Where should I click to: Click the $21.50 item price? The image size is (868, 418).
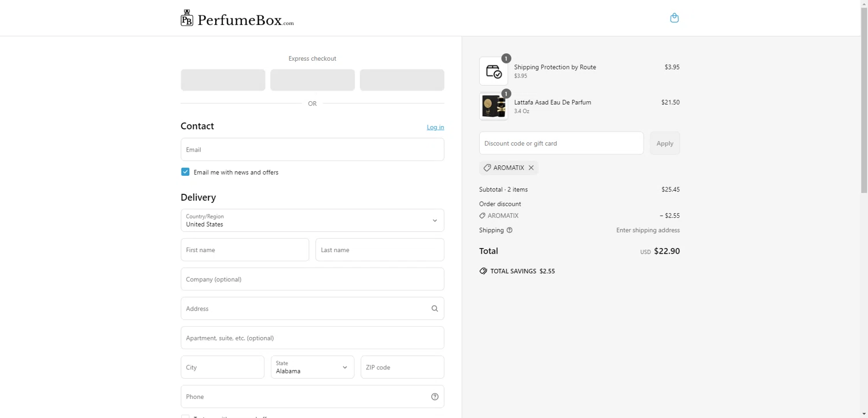(671, 102)
